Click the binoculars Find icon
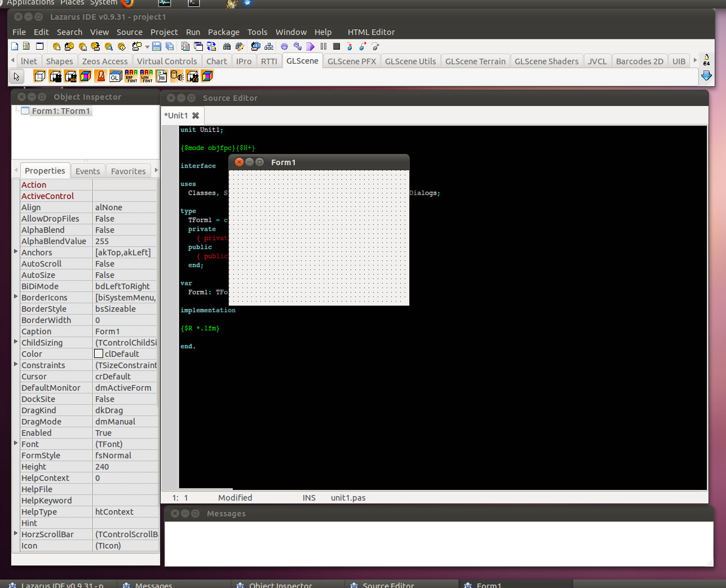The image size is (726, 588). pyautogui.click(x=227, y=46)
